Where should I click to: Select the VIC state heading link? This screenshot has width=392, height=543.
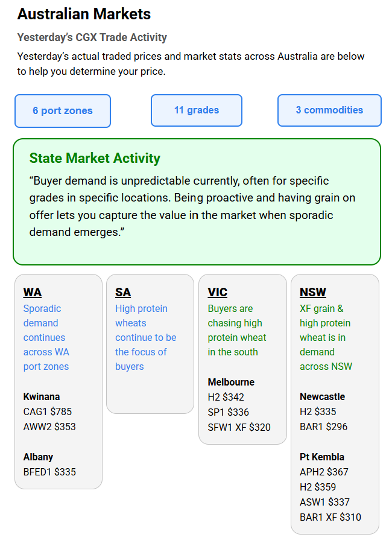217,293
